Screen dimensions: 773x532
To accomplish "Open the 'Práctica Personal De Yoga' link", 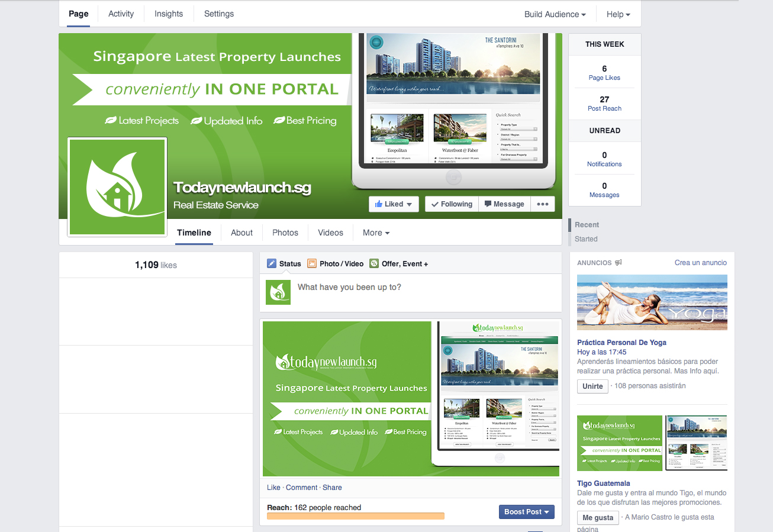I will pyautogui.click(x=621, y=343).
